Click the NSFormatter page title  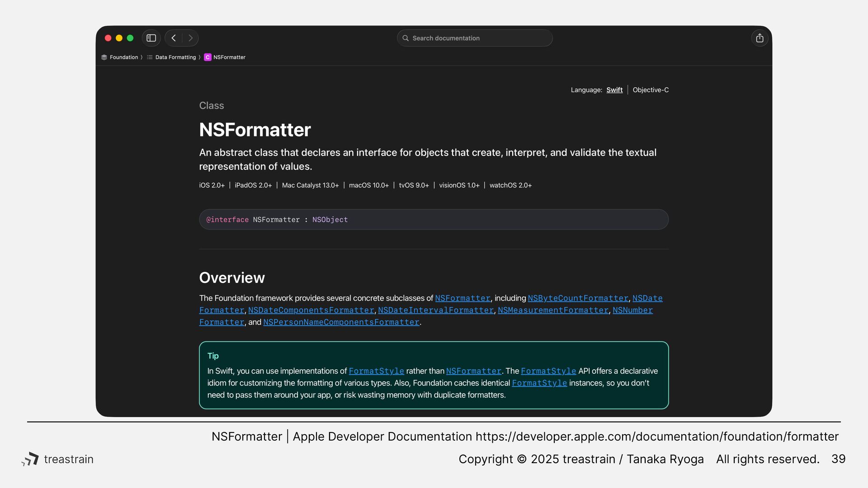pos(255,130)
